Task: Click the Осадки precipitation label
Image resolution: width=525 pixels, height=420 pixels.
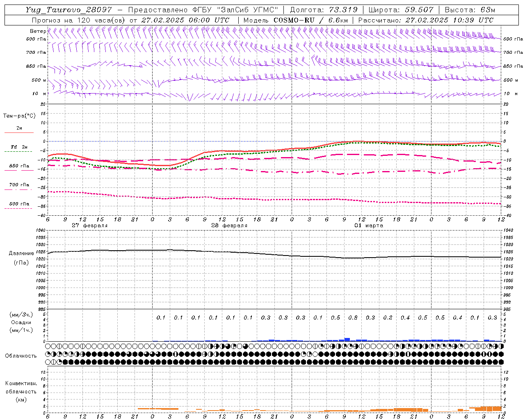Action: tap(21, 322)
